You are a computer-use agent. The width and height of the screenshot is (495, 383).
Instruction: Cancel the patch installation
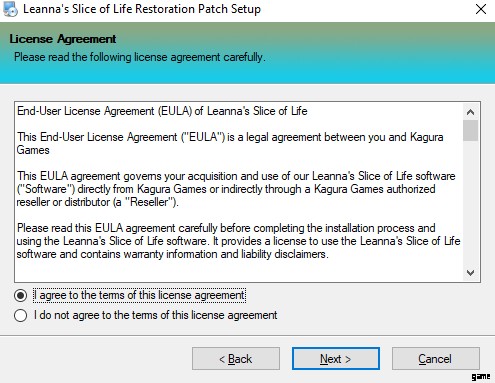[x=436, y=359]
